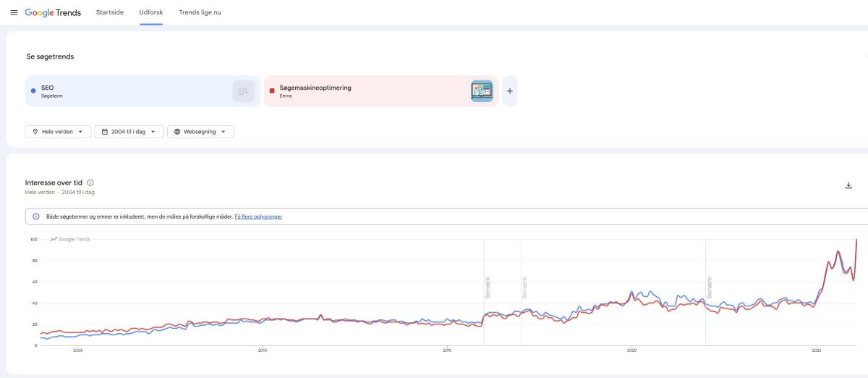868x378 pixels.
Task: Click the 100 y-axis label
Action: 33,239
